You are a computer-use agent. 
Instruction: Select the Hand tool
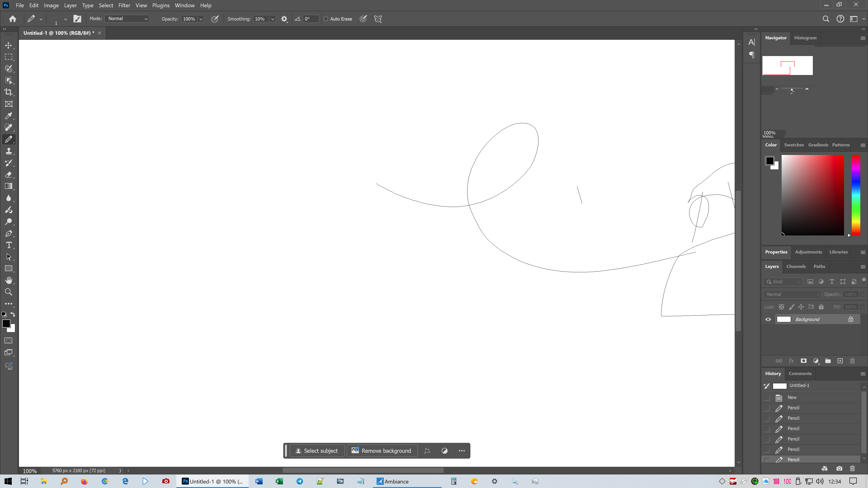click(8, 280)
